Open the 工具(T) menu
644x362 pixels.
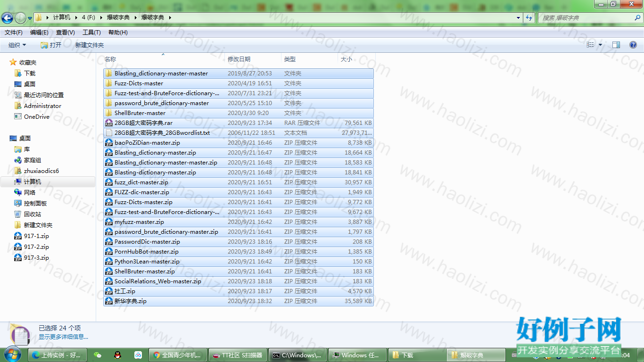(x=91, y=33)
